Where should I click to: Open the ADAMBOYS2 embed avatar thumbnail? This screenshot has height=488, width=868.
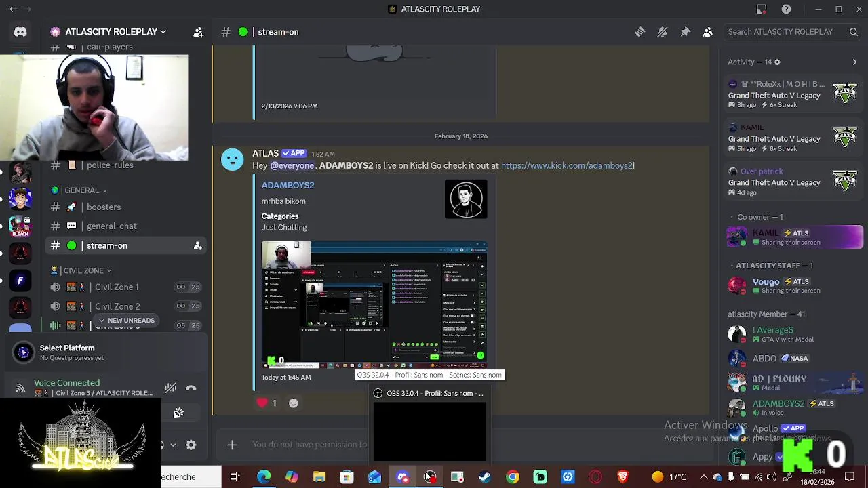(x=466, y=199)
